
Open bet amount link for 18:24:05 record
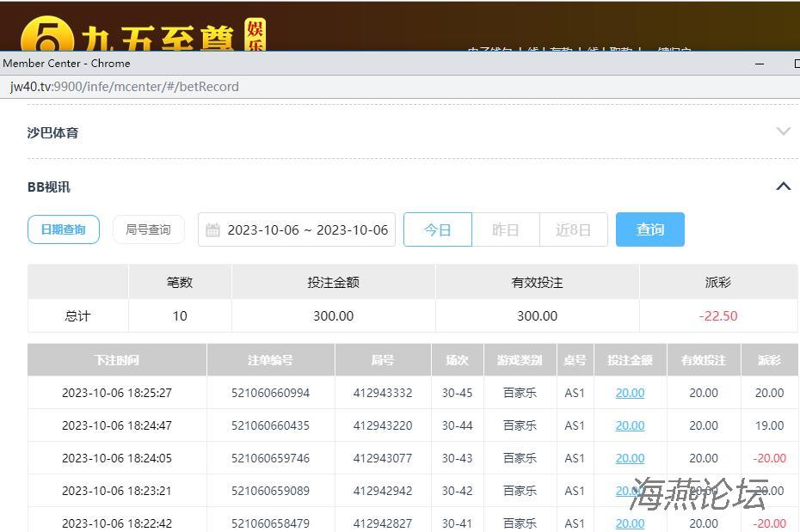[630, 458]
